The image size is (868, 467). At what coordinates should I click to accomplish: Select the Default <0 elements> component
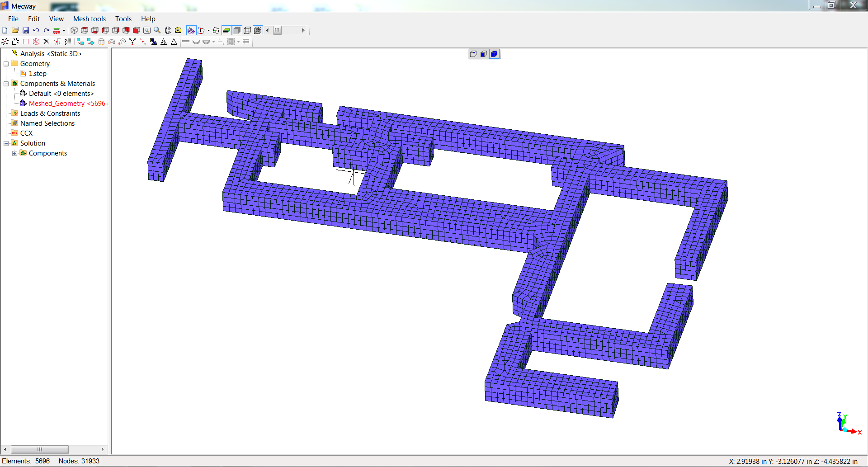(x=61, y=94)
